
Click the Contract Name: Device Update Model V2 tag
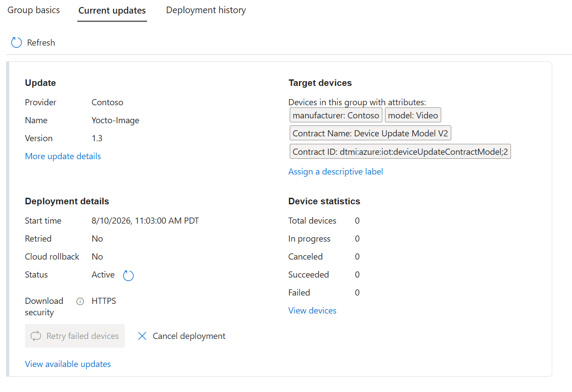370,133
